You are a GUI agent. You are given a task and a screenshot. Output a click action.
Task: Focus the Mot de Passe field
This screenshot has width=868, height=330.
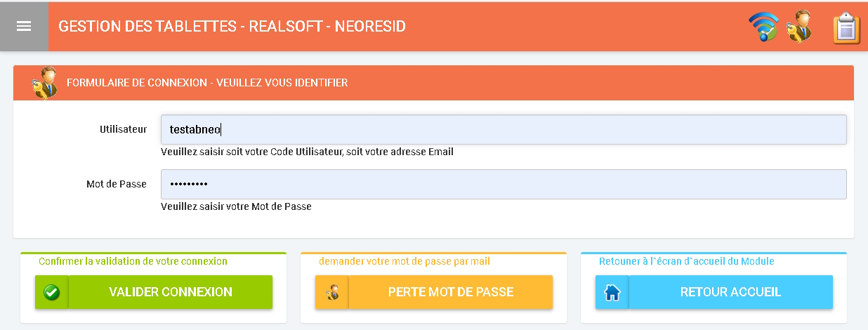click(x=503, y=184)
